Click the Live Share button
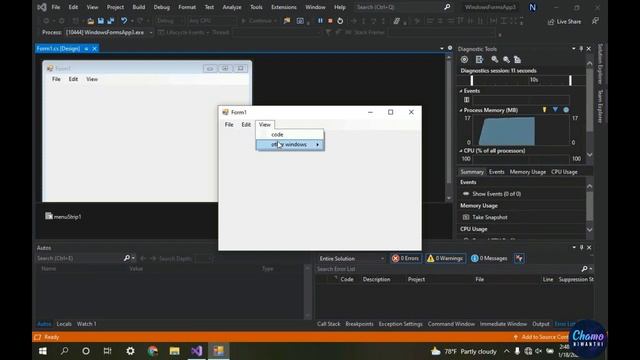Image resolution: width=640 pixels, height=360 pixels. pyautogui.click(x=564, y=22)
